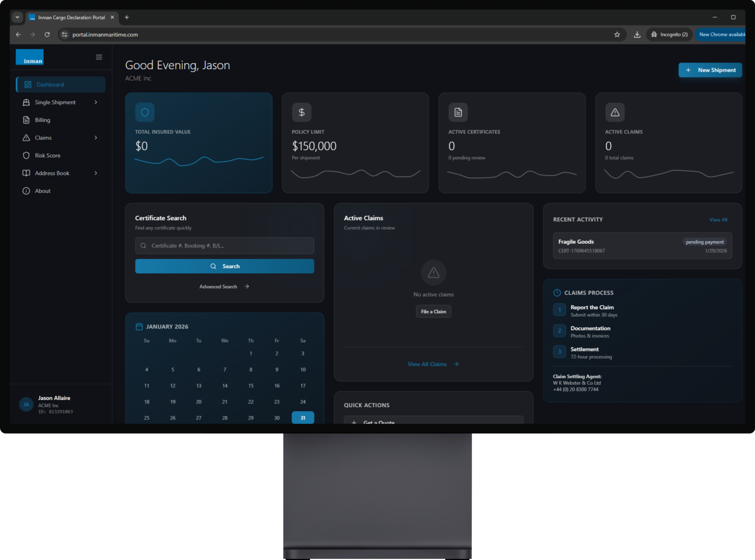Image resolution: width=755 pixels, height=560 pixels.
Task: Click the warning triangle icon on Active Claims card
Action: [x=615, y=112]
